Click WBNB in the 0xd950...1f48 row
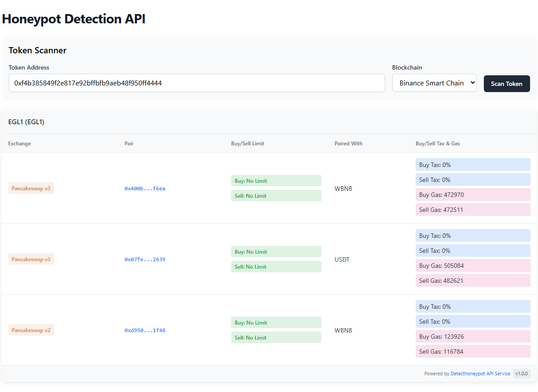 tap(343, 330)
